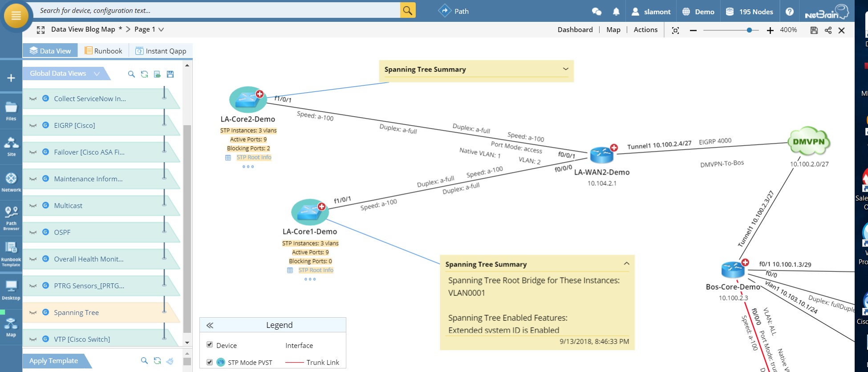Open the yellow hamburger main menu
Screen dimensions: 868x372
click(16, 16)
